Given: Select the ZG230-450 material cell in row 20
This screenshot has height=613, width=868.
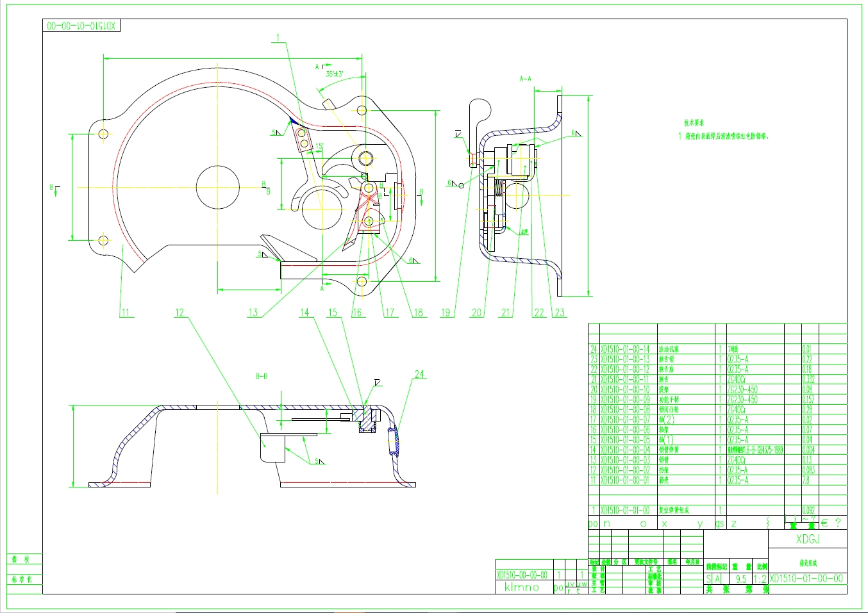Looking at the screenshot, I should tap(742, 389).
